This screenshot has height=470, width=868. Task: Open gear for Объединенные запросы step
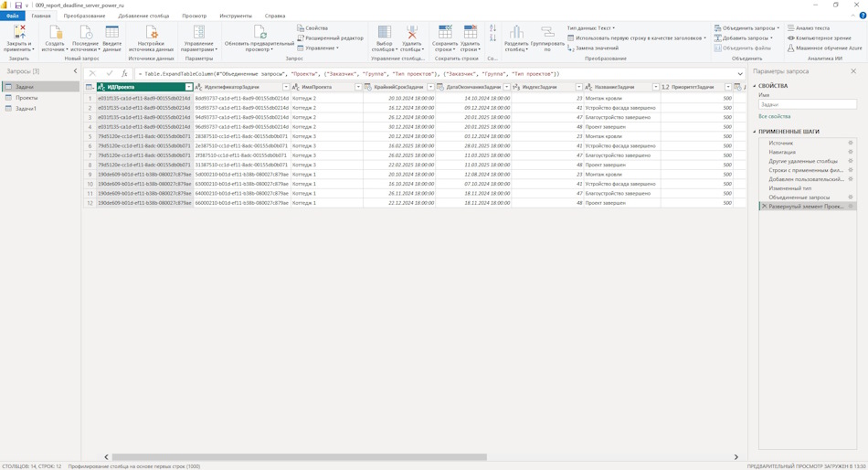(851, 197)
